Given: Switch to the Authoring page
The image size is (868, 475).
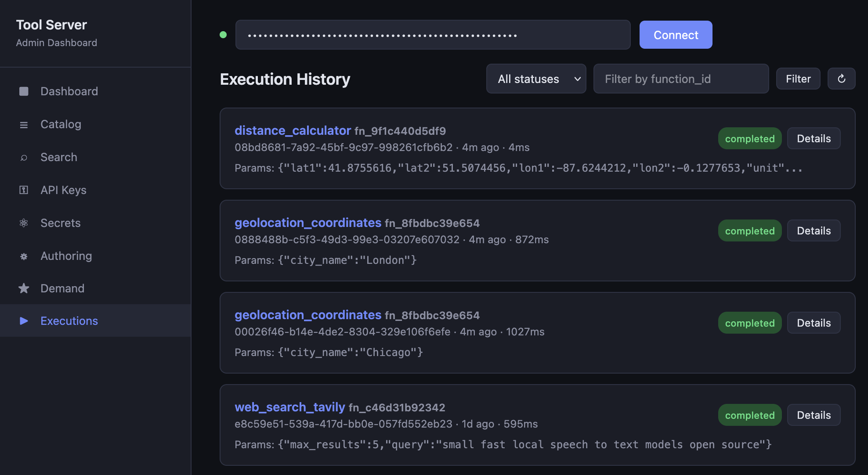Looking at the screenshot, I should coord(95,256).
